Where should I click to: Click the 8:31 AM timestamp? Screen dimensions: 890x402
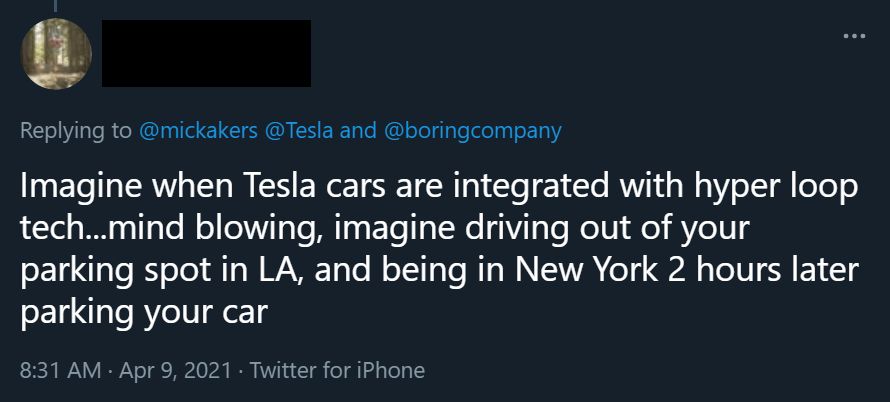coord(59,370)
